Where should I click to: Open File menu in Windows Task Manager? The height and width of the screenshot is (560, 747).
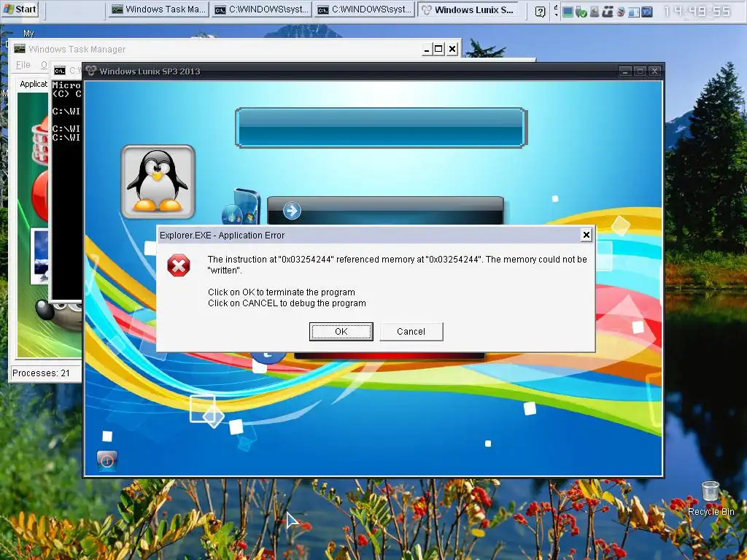pos(23,65)
